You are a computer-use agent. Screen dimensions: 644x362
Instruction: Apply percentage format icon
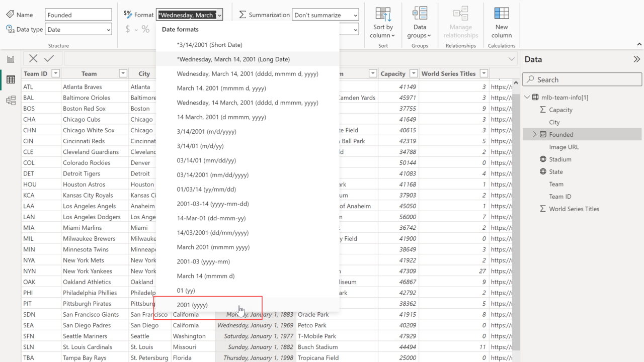[145, 29]
